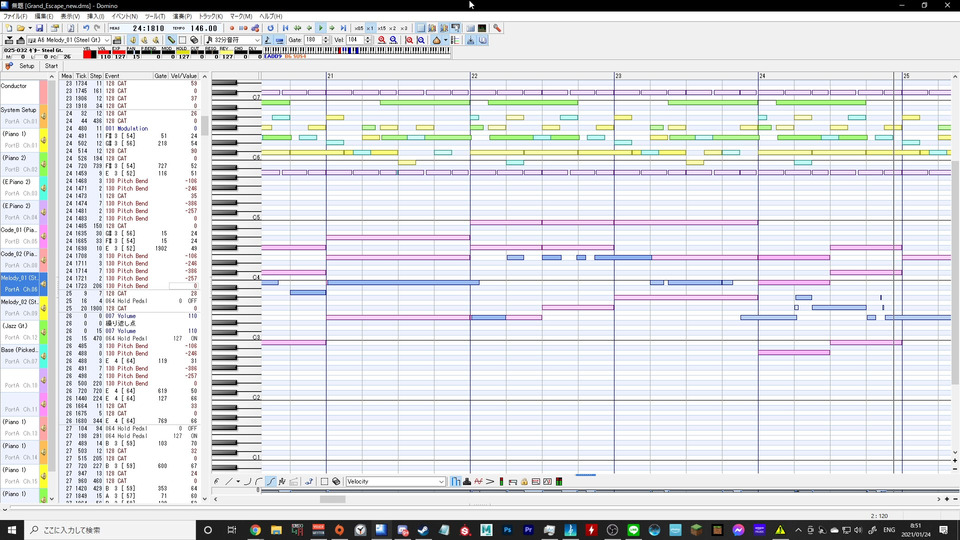Open the 表示(V) menu

point(70,17)
